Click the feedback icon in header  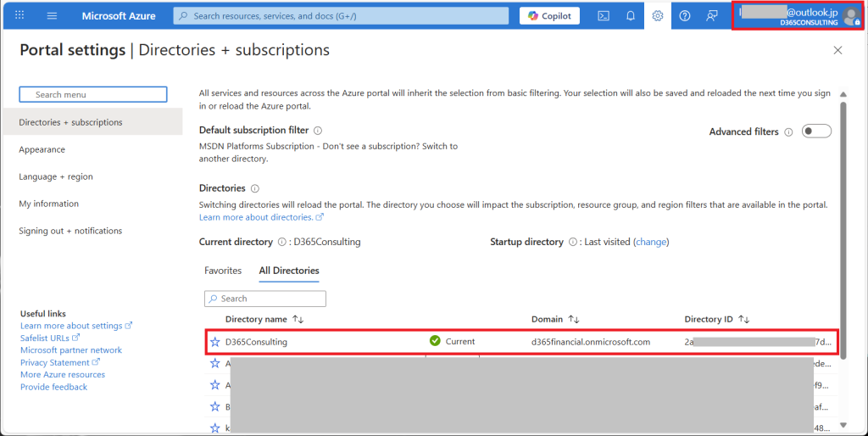point(712,16)
